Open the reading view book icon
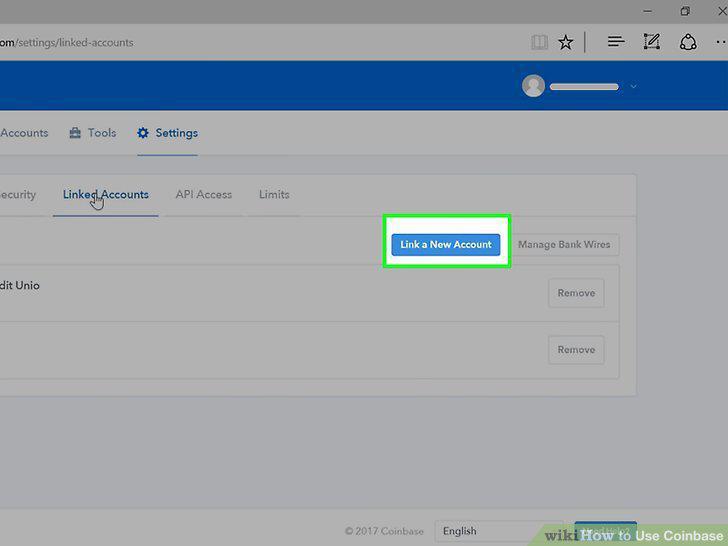The height and width of the screenshot is (546, 728). pos(539,42)
